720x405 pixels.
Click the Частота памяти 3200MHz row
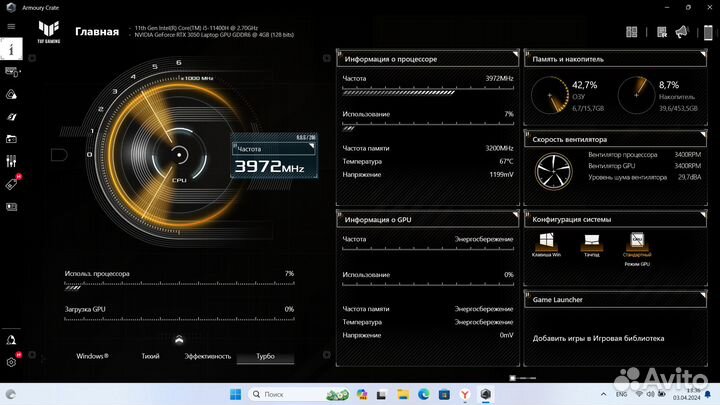(x=428, y=148)
